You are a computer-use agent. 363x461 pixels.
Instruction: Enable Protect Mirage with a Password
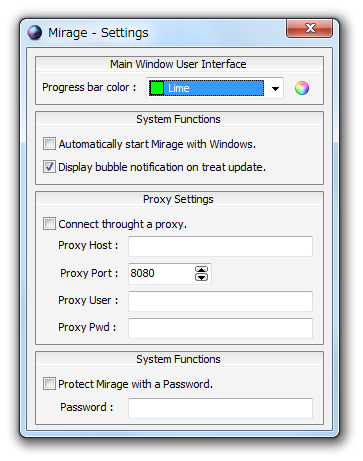pos(49,384)
